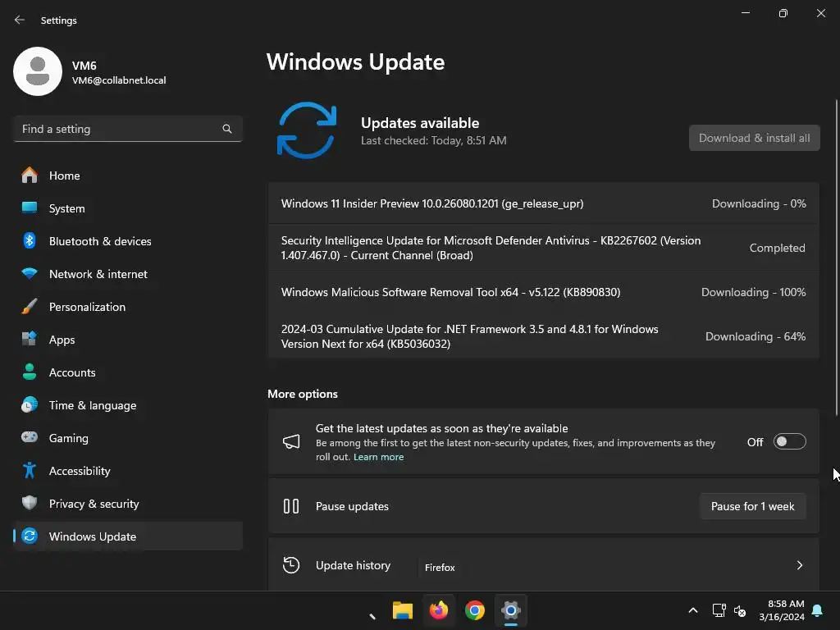The image size is (840, 630).
Task: Open the Accounts page
Action: [128, 372]
